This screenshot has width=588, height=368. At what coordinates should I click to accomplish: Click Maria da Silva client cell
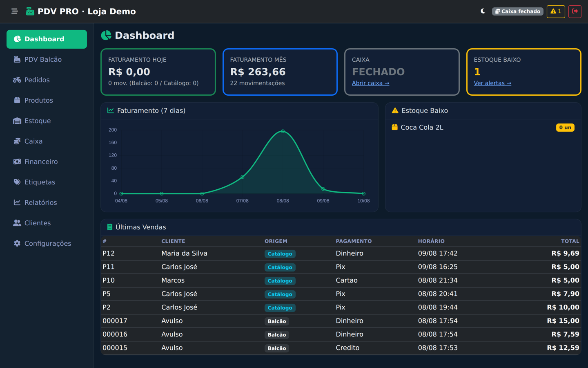tap(184, 254)
